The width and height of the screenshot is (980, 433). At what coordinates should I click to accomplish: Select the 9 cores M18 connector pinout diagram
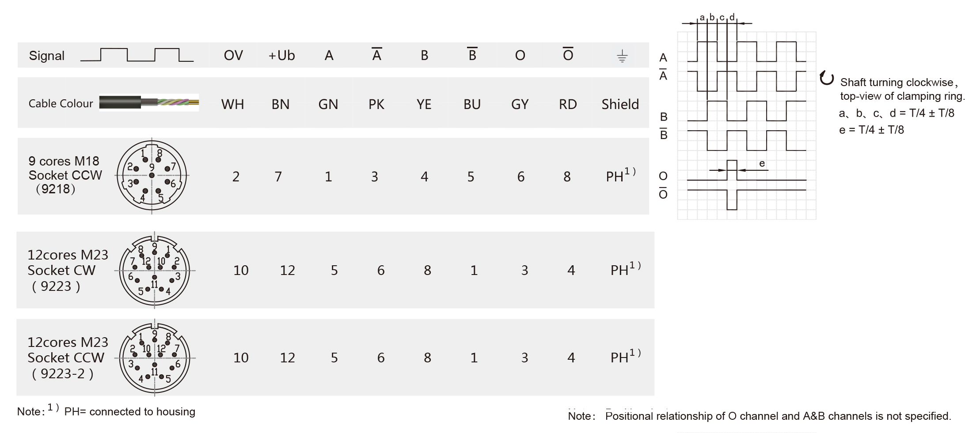pyautogui.click(x=152, y=175)
